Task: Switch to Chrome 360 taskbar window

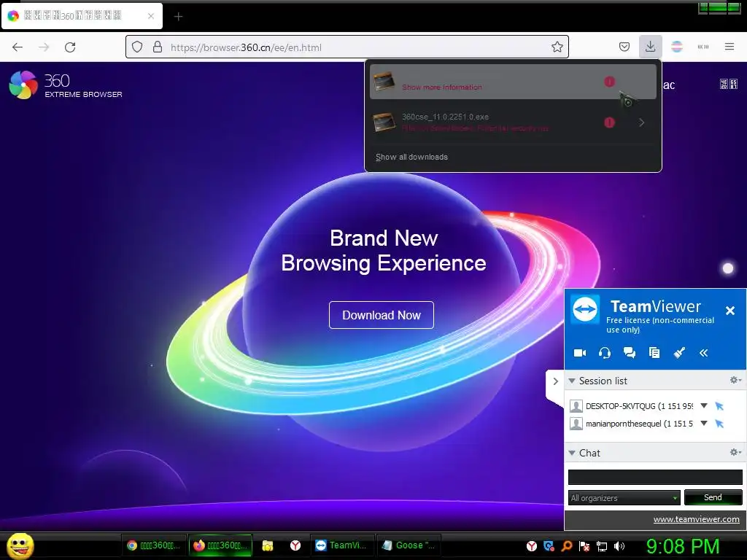Action: point(154,545)
